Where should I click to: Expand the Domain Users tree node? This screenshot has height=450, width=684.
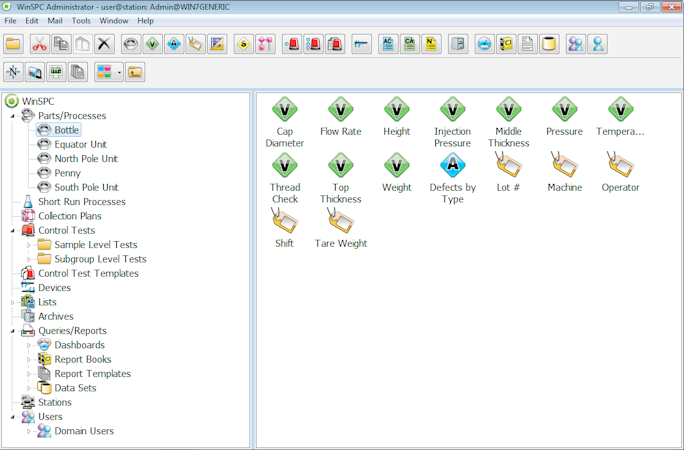[29, 431]
